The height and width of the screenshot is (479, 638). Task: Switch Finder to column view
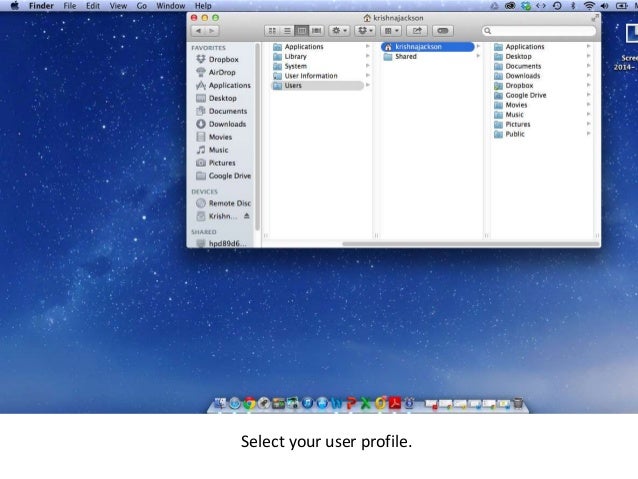[x=302, y=31]
